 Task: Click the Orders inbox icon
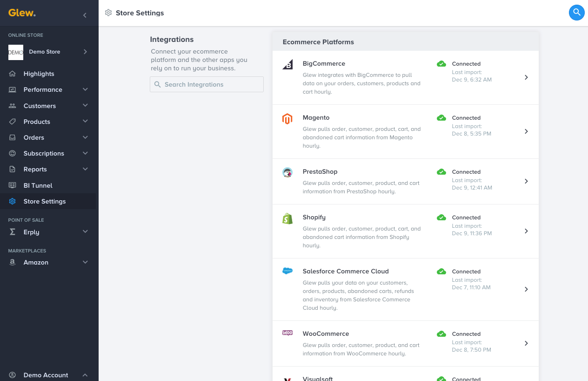tap(13, 137)
